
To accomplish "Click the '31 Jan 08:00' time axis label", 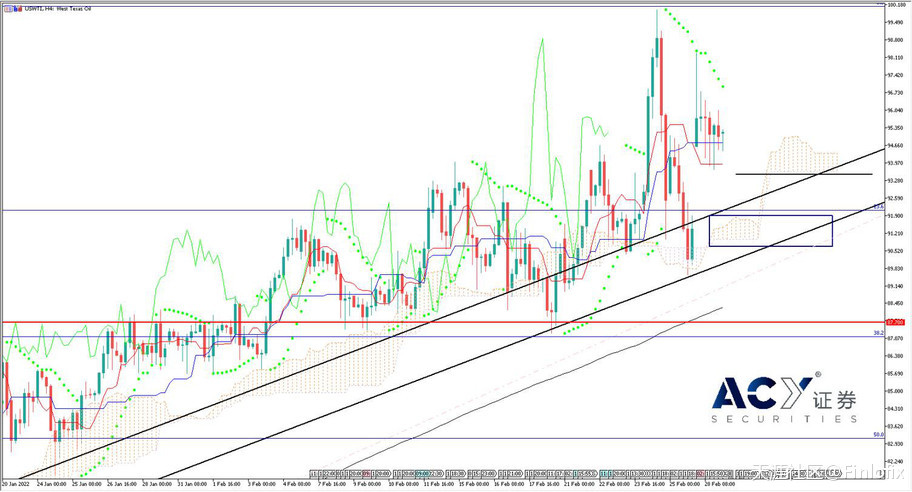I will 192,483.
